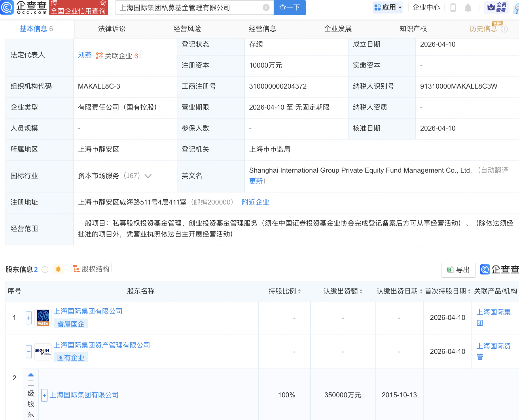Screen dimensions: 519x420
Task: Click info icon next to 股东信息
Action: (x=45, y=270)
